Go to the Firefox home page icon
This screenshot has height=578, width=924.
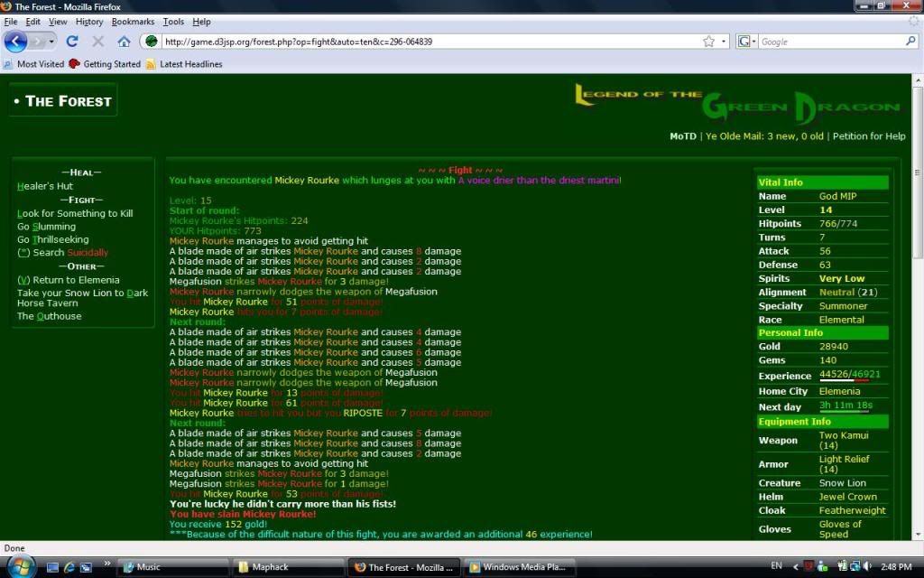point(124,42)
